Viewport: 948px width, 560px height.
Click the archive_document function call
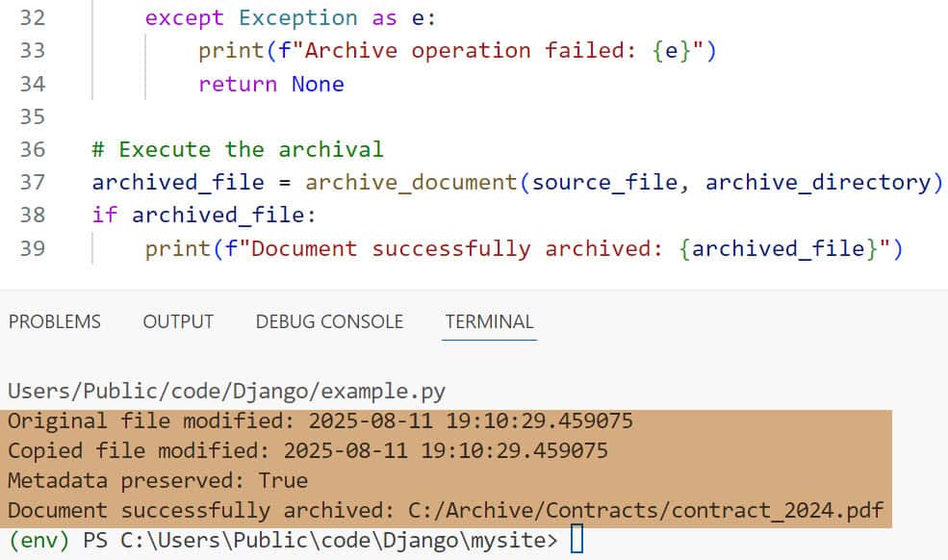412,182
